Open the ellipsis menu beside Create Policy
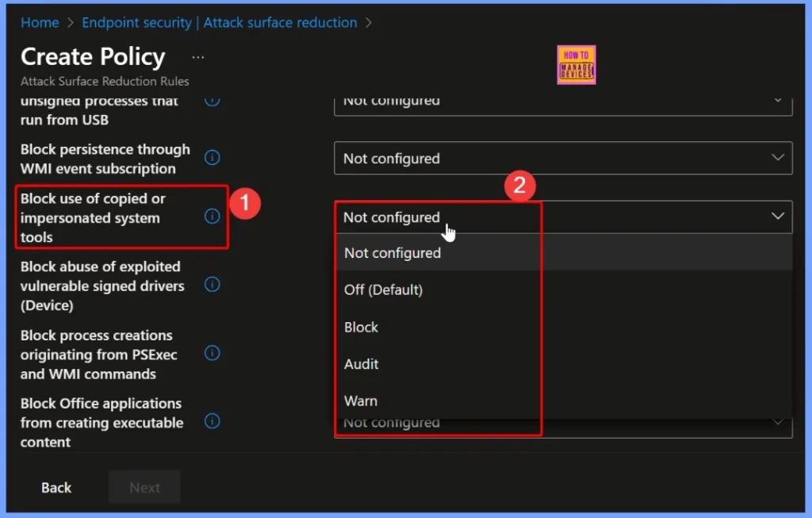 [x=197, y=56]
